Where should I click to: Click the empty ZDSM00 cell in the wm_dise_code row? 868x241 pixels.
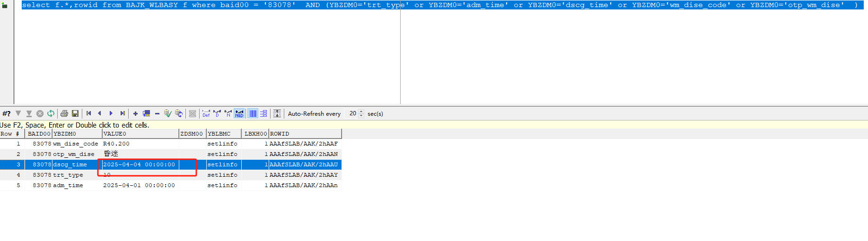pos(193,144)
